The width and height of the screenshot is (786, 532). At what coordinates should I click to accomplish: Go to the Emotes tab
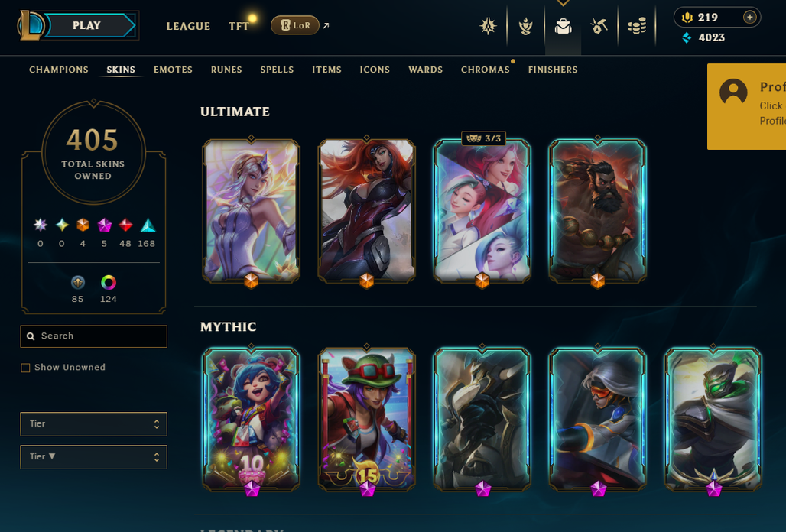point(173,70)
